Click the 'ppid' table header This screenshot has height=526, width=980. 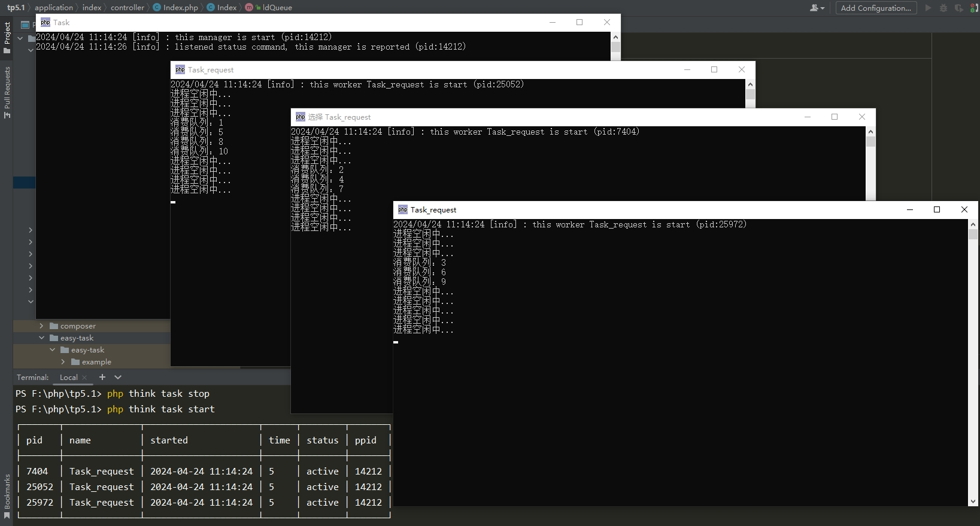(366, 440)
